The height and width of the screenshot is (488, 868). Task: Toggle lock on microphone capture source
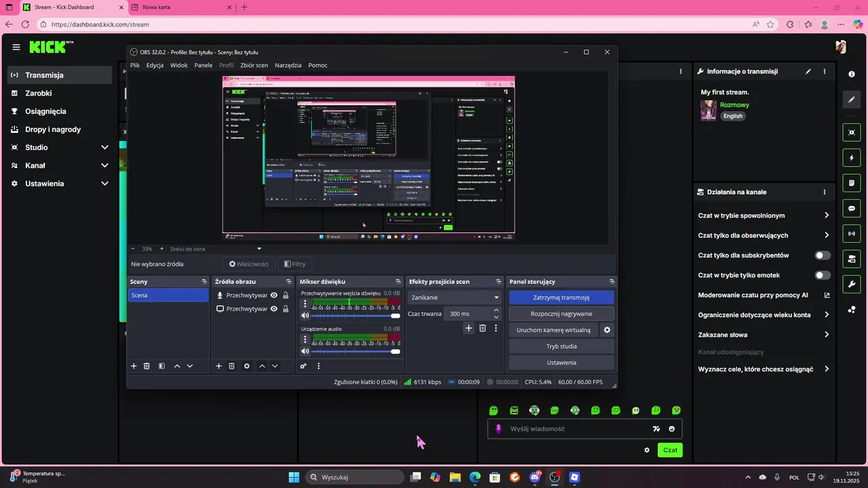tap(285, 296)
